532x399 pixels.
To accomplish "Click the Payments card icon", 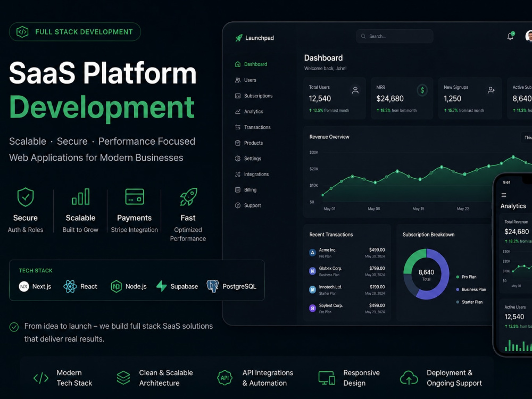I will [135, 197].
